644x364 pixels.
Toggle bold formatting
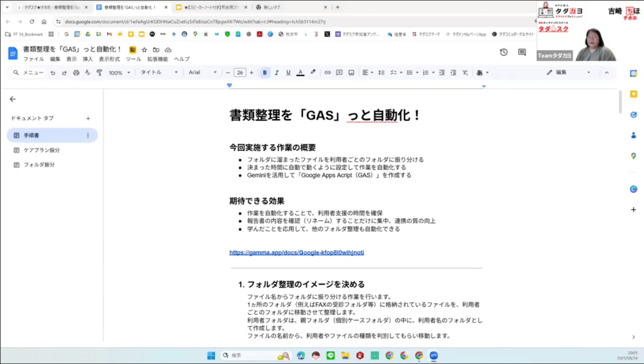pyautogui.click(x=265, y=73)
